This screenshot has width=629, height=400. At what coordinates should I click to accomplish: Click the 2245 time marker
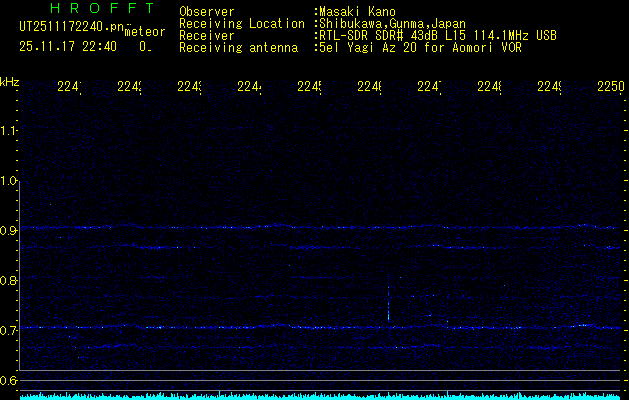tap(309, 87)
